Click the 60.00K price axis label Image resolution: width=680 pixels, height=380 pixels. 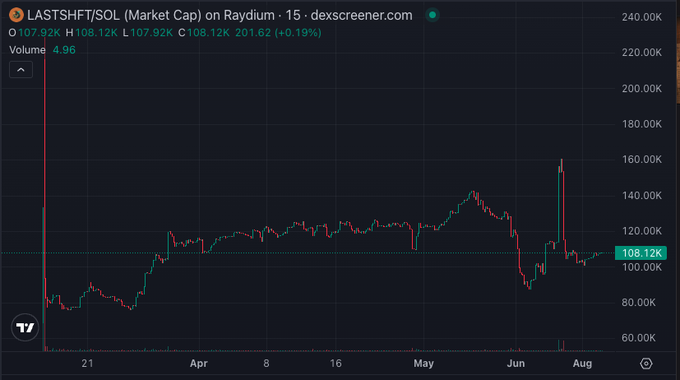point(638,338)
